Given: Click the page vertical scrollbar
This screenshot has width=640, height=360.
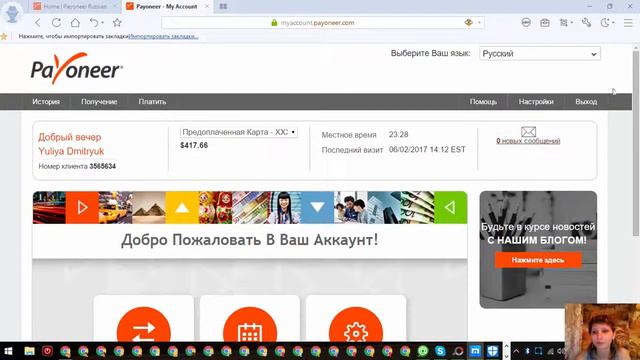Looking at the screenshot, I should point(636,143).
